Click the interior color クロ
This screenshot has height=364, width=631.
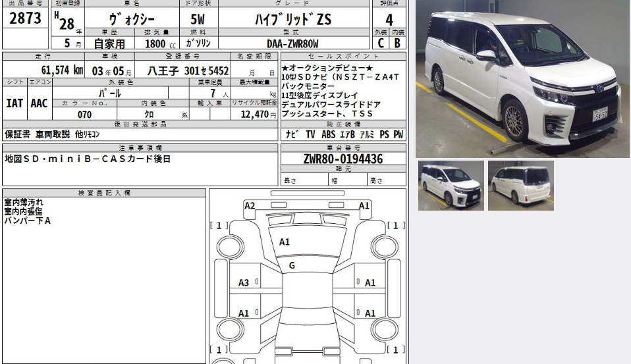pyautogui.click(x=150, y=115)
